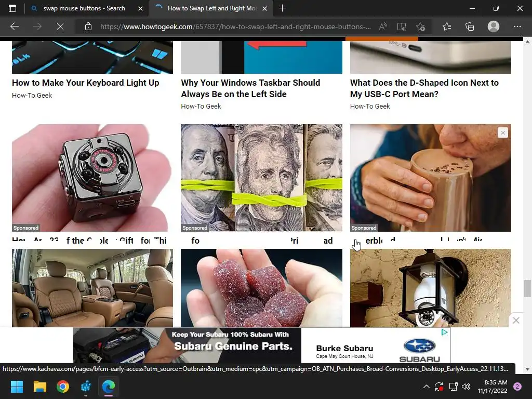Open sponsored mini camera ad image
This screenshot has height=399, width=532.
[92, 178]
